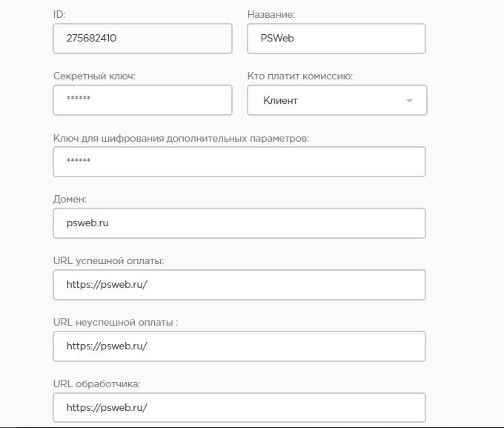Click the Название: label
This screenshot has width=504, height=428.
coord(274,14)
